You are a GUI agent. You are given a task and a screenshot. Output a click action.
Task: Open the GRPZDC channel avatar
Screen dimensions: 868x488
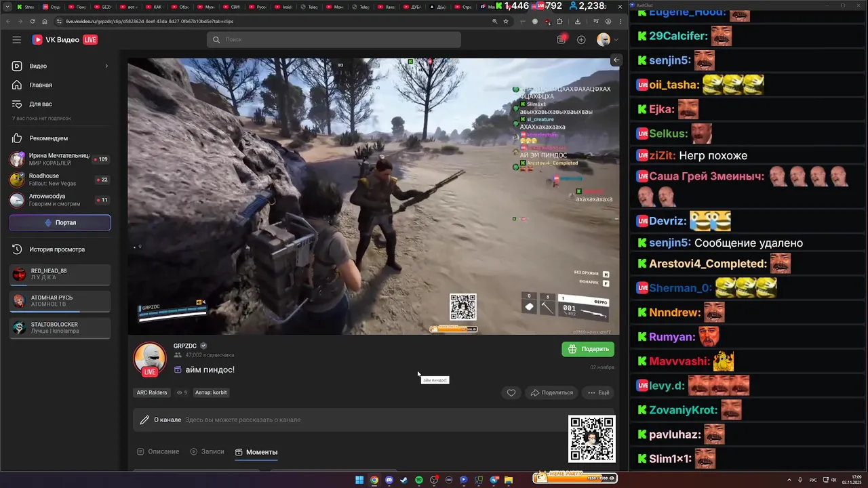tap(149, 359)
